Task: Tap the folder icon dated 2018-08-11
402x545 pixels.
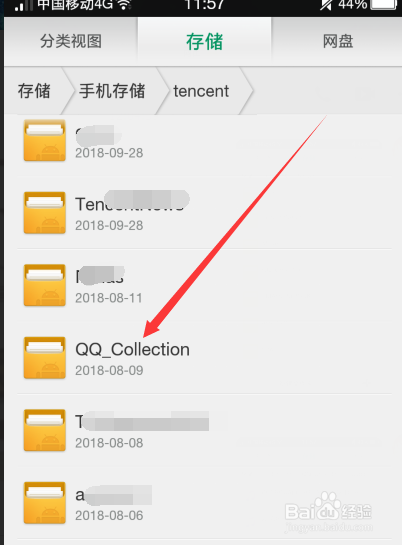Action: [x=44, y=285]
